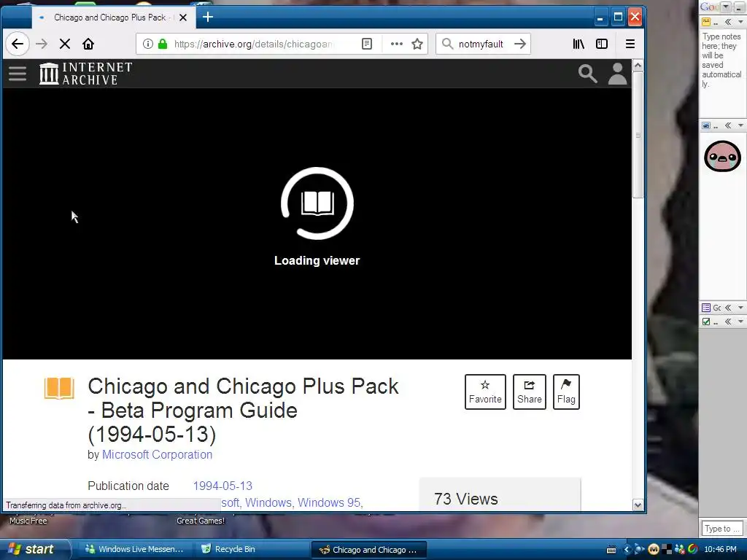Open a new tab with plus button
The height and width of the screenshot is (560, 747).
click(208, 17)
